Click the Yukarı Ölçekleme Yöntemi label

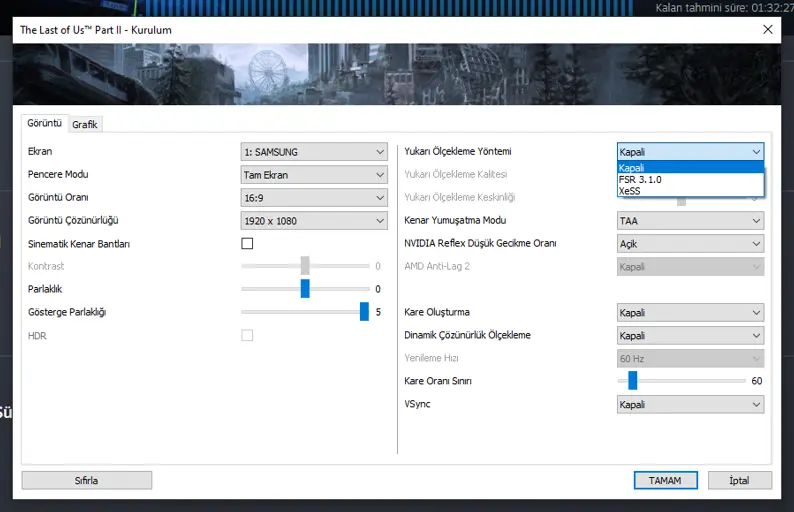[x=457, y=151]
